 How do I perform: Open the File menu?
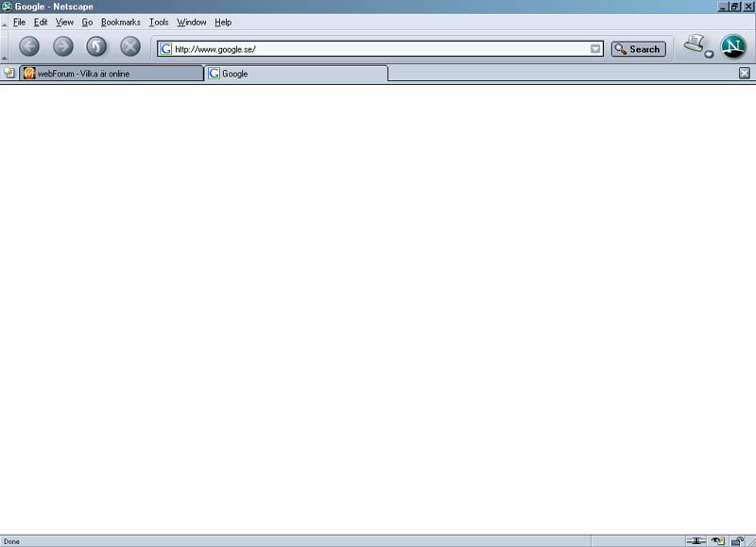coord(19,22)
